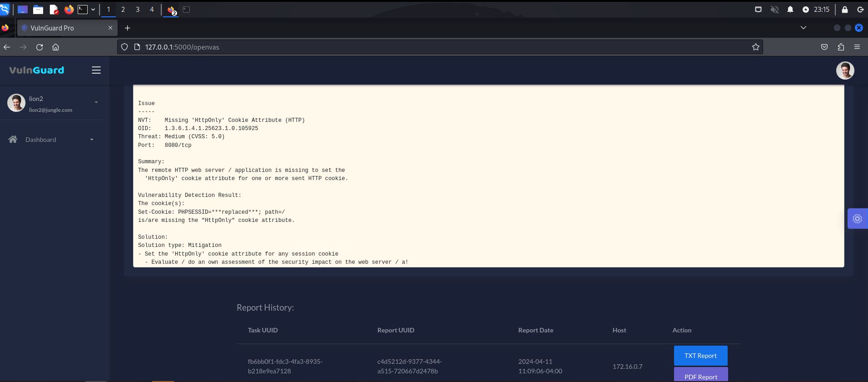The width and height of the screenshot is (868, 382).
Task: Click the Report Date column header
Action: click(536, 330)
